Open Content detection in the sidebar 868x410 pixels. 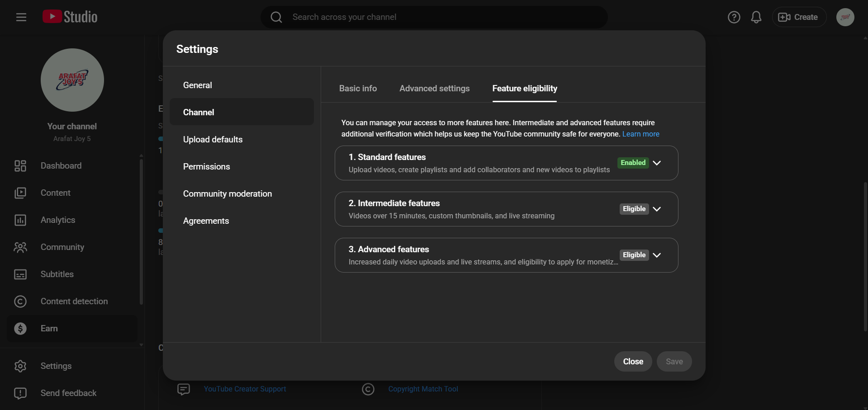74,302
